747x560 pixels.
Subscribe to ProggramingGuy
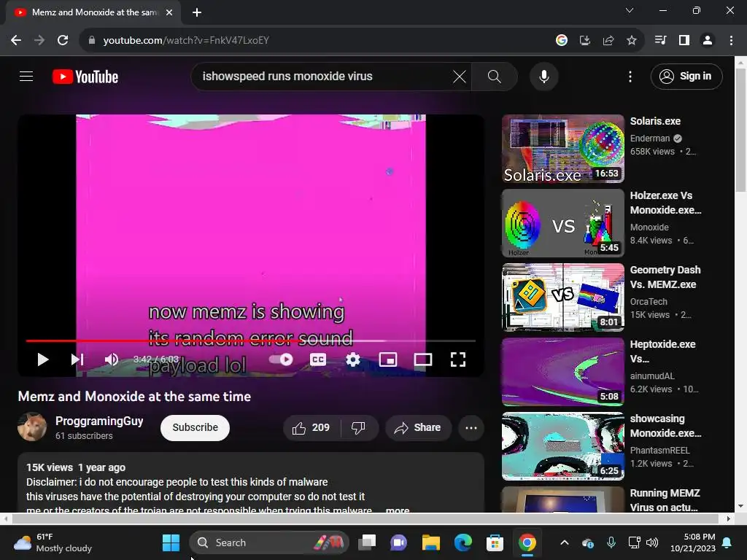point(195,427)
